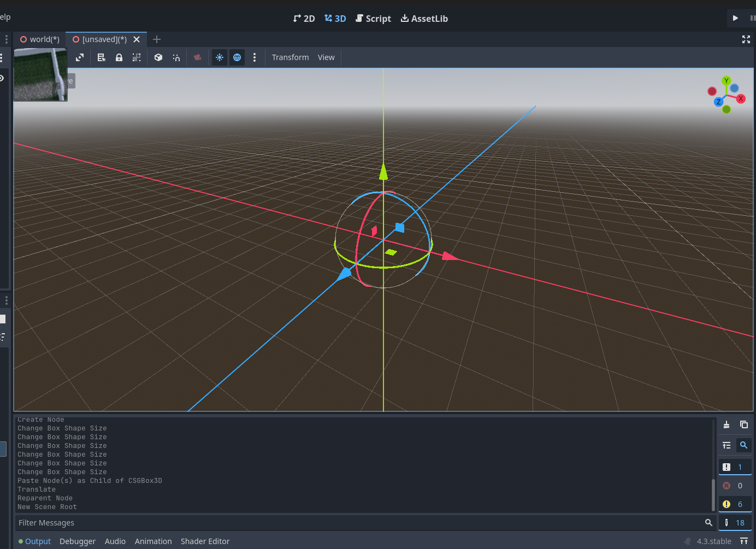Image resolution: width=756 pixels, height=549 pixels.
Task: Toggle editor messages filter showing 18
Action: click(x=735, y=523)
